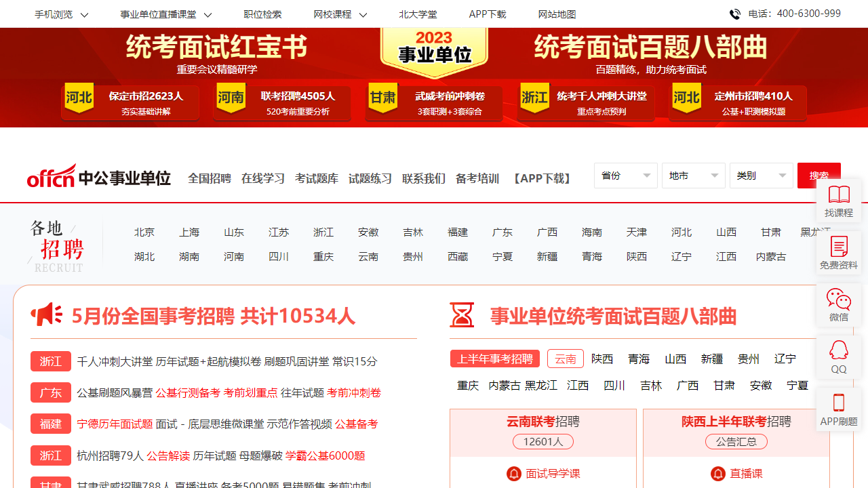
Task: Open 职位检索 in the top bar
Action: pos(262,14)
